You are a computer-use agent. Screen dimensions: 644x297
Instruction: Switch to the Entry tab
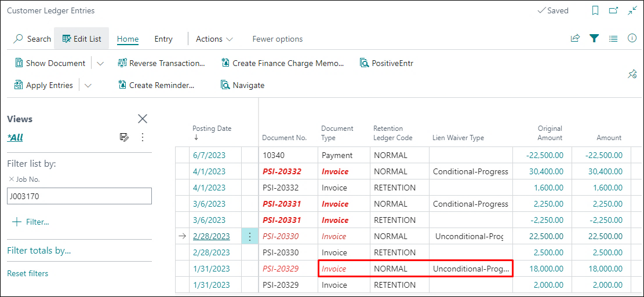click(x=163, y=39)
